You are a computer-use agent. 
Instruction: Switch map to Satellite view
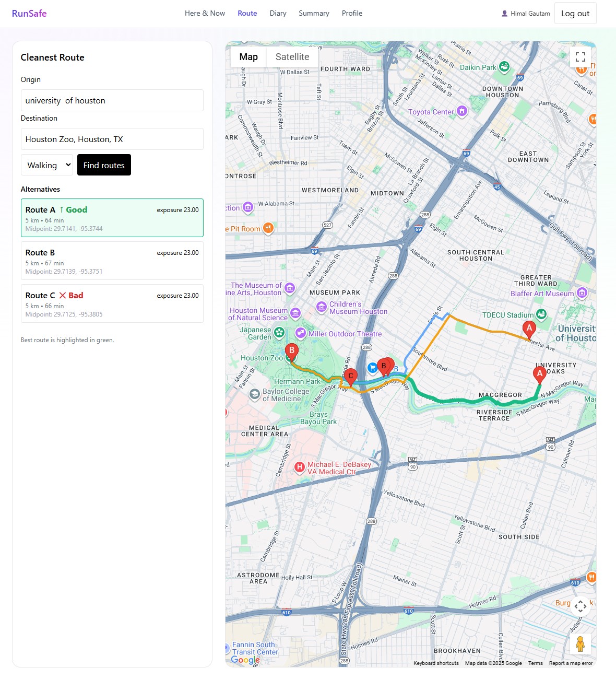click(292, 57)
